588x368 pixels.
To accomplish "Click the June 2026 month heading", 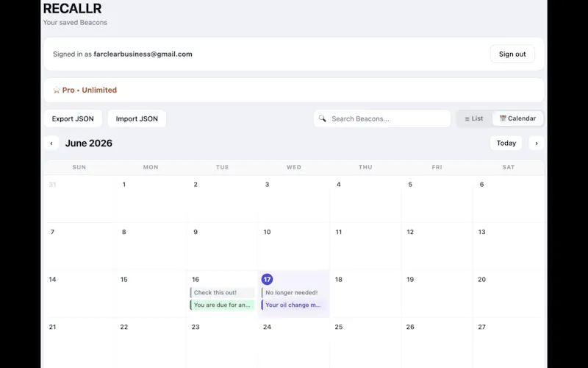I will (88, 143).
